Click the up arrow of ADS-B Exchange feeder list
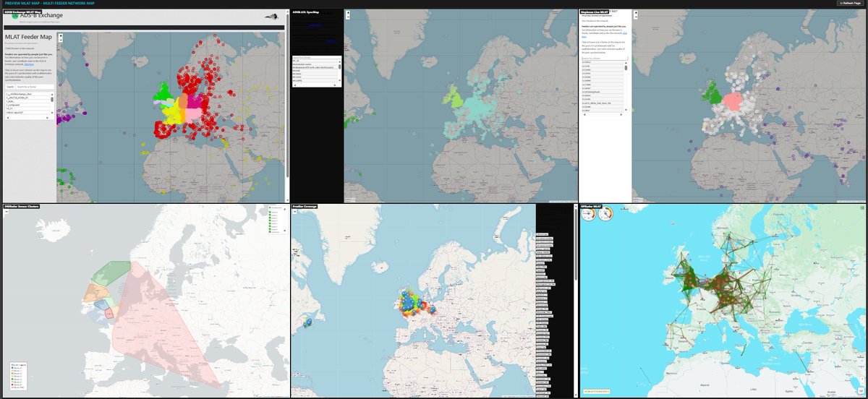The height and width of the screenshot is (399, 868). pos(52,94)
